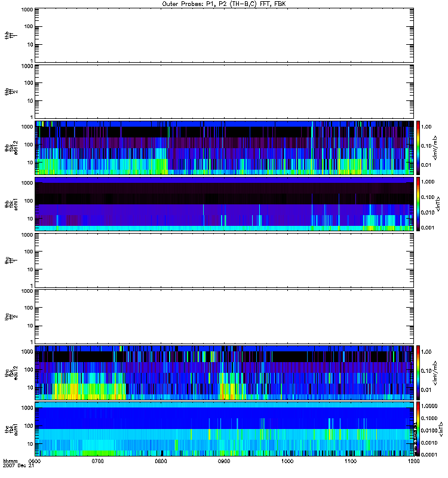
Task: Click the thb fbk scm1 spectrogram panel
Action: click(224, 204)
